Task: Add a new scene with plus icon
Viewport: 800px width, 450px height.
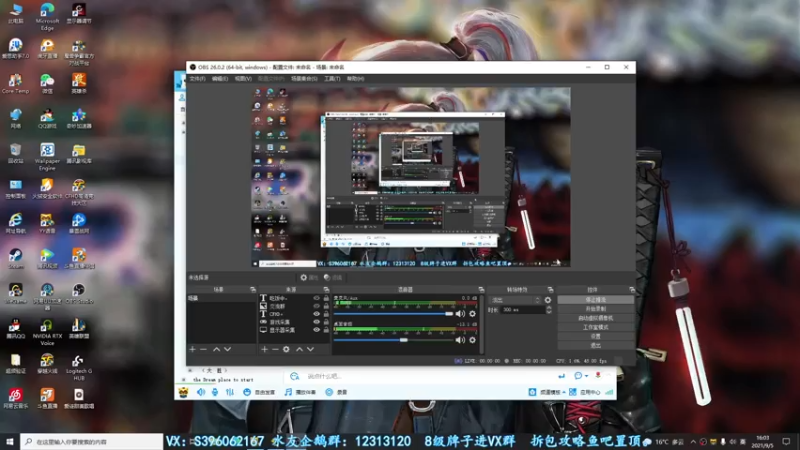Action: [x=192, y=349]
